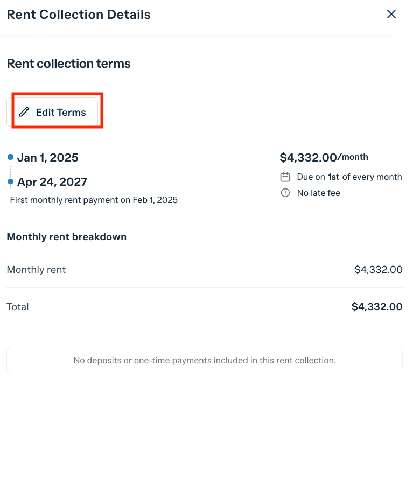Image resolution: width=420 pixels, height=504 pixels.
Task: Click the Monthly rent $4,332.00 value
Action: point(378,270)
